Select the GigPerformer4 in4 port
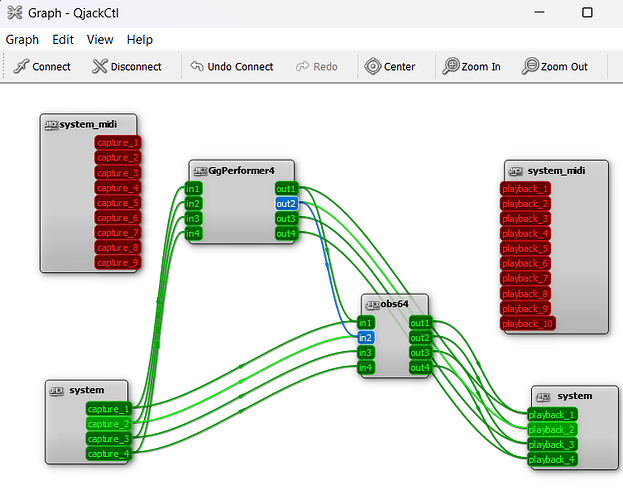Viewport: 623px width, 500px height. point(193,234)
